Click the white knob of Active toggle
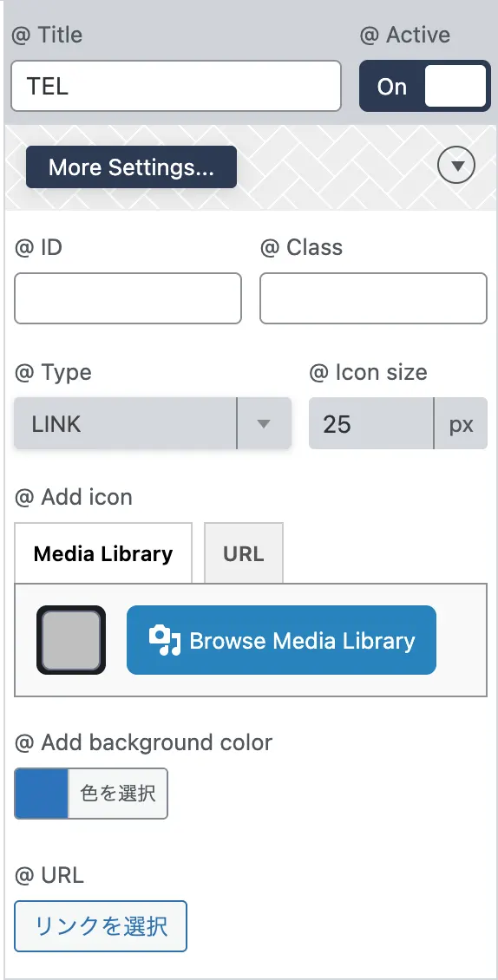498x980 pixels. point(455,86)
